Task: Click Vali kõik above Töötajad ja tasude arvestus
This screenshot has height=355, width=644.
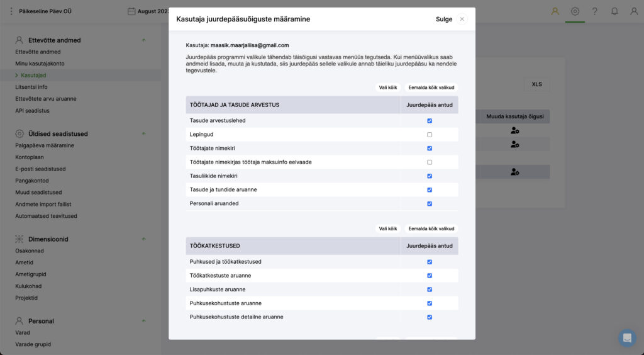Action: click(x=387, y=87)
